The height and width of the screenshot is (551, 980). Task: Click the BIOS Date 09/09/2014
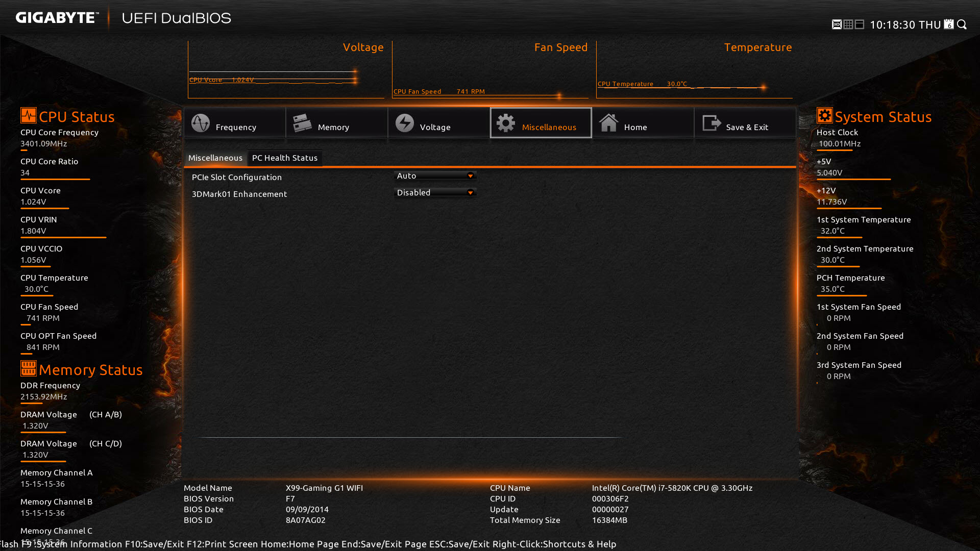click(307, 510)
